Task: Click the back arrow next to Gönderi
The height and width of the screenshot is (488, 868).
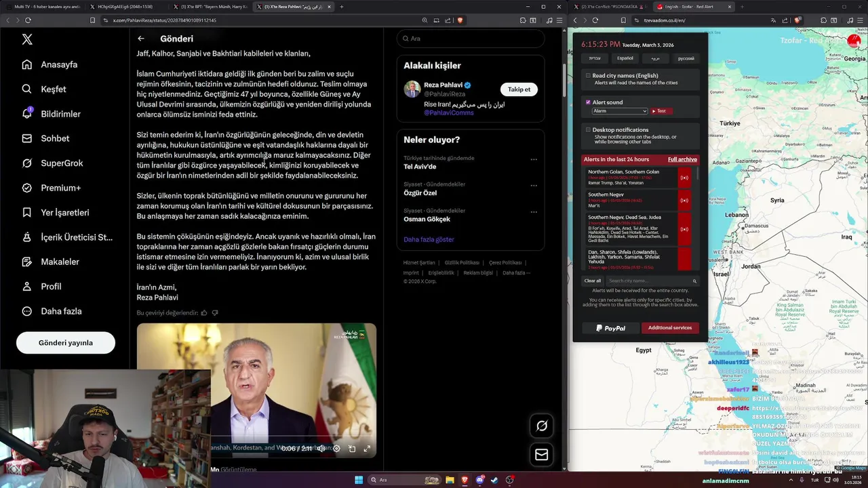Action: tap(141, 39)
